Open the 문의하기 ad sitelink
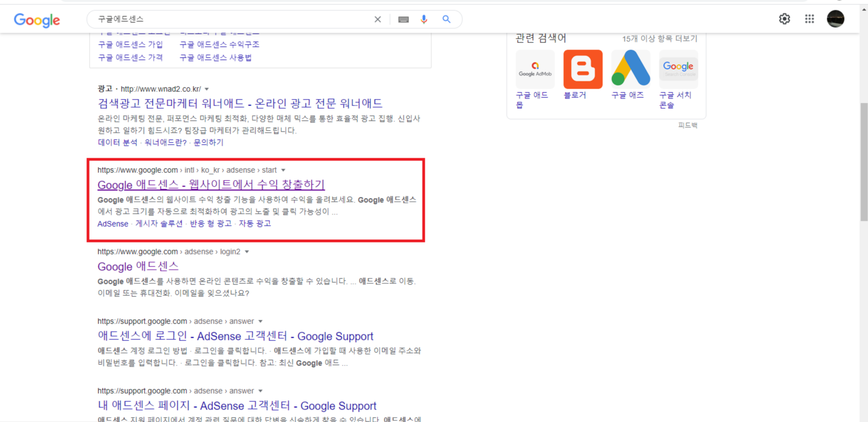This screenshot has height=422, width=868. 209,142
